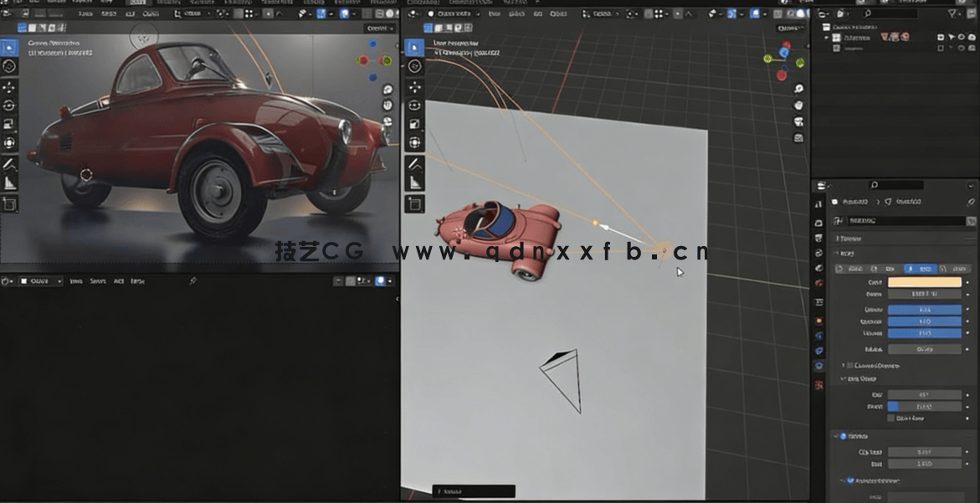This screenshot has width=980, height=503.
Task: Click the light Color swatch to open the picker
Action: coord(923,282)
